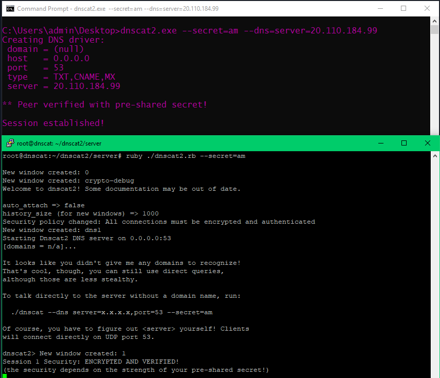This screenshot has width=440, height=378.
Task: Maximize the Command Prompt window
Action: 403,9
